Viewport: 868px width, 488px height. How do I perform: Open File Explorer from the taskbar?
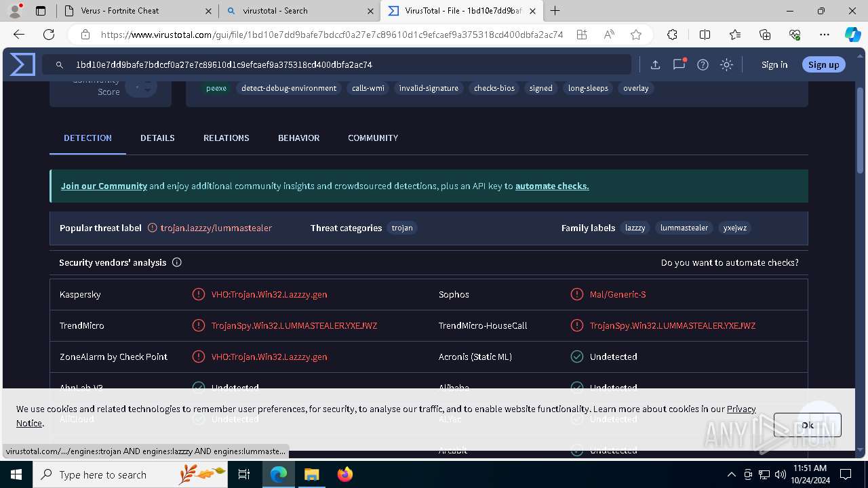(311, 474)
